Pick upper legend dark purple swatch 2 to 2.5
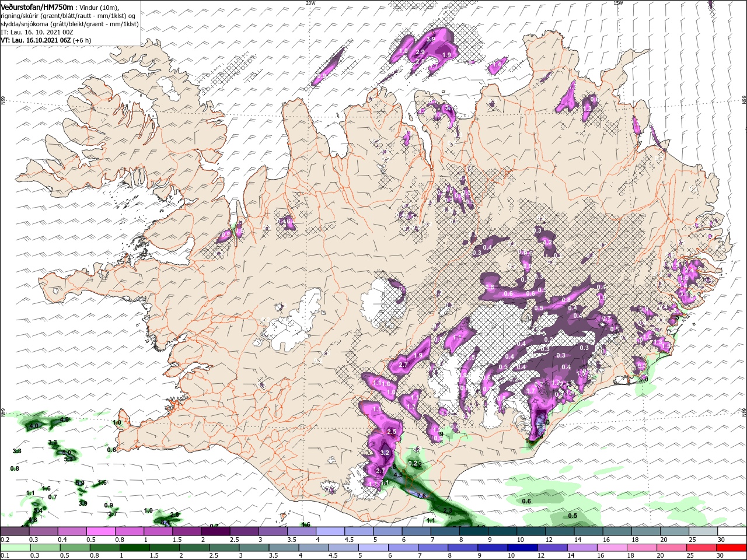The width and height of the screenshot is (747, 560). pyautogui.click(x=215, y=531)
